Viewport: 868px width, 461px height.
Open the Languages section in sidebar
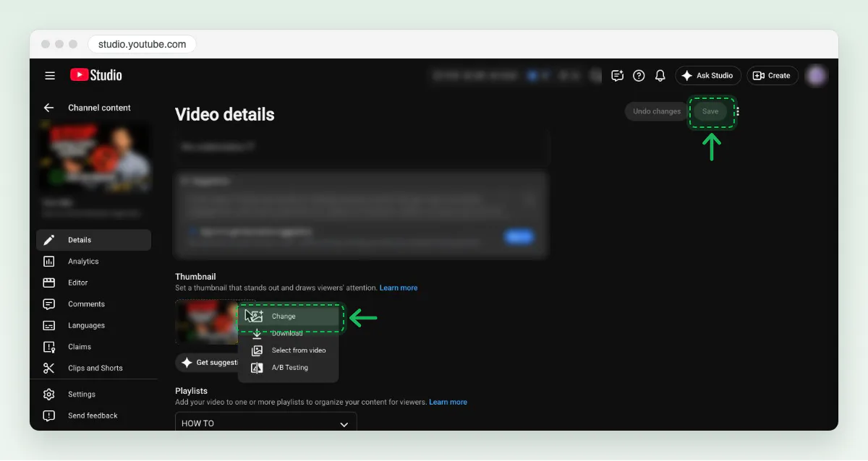click(x=93, y=325)
